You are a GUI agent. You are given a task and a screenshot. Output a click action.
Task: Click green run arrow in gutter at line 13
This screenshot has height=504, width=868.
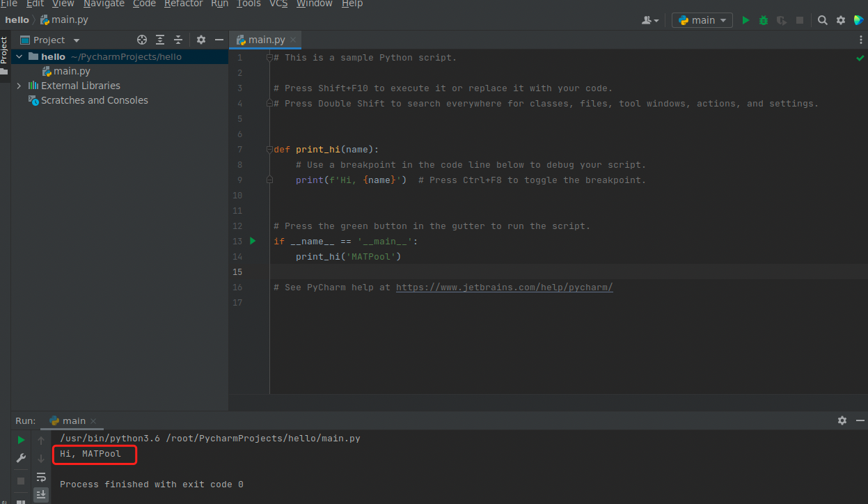tap(253, 241)
